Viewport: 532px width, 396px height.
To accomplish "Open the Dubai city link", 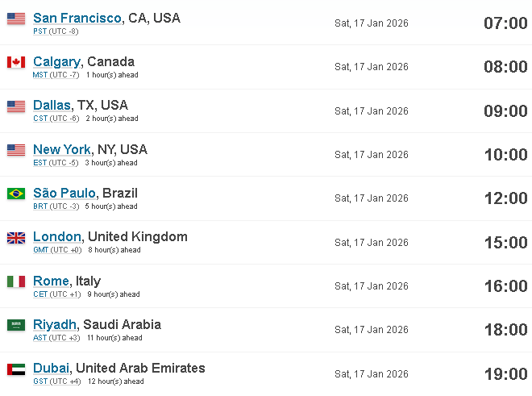I will tap(51, 368).
